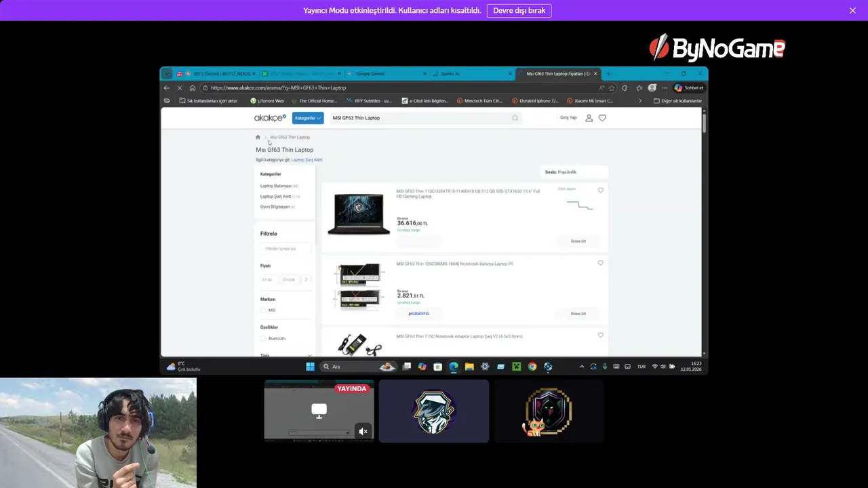Viewport: 868px width, 488px height.
Task: Select Laptop Bataryası category
Action: coord(279,186)
